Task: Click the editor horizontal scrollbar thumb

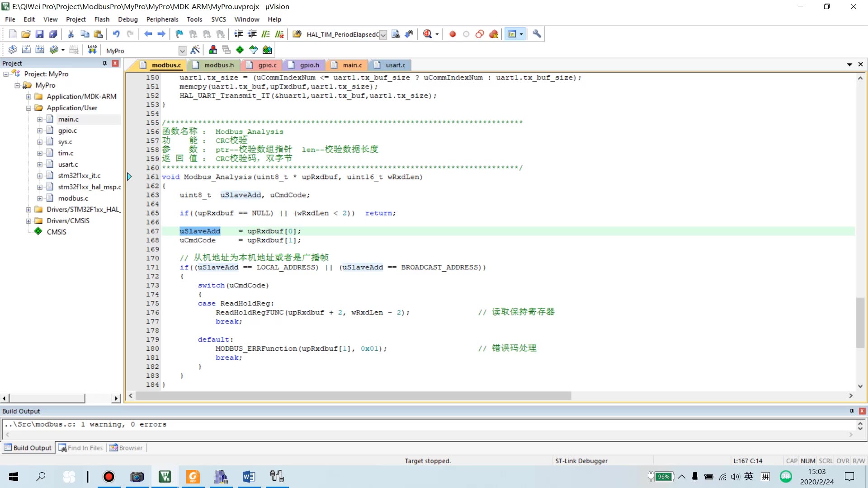Action: (353, 396)
